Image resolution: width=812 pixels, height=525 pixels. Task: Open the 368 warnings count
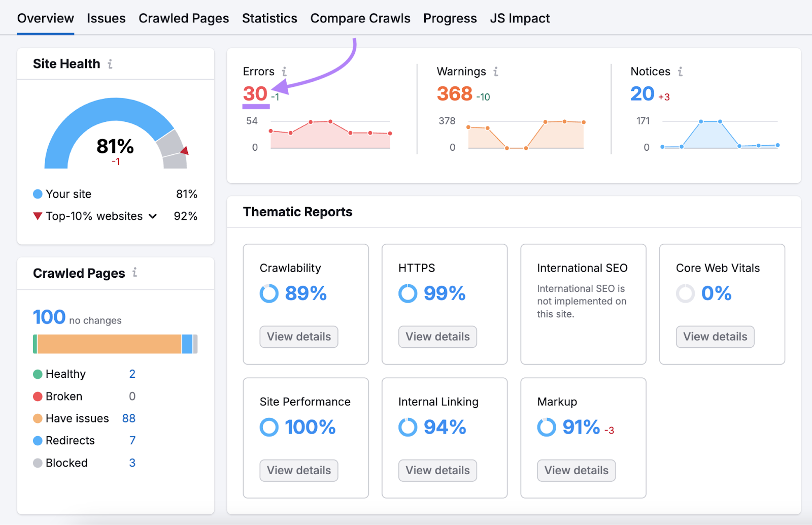coord(454,93)
